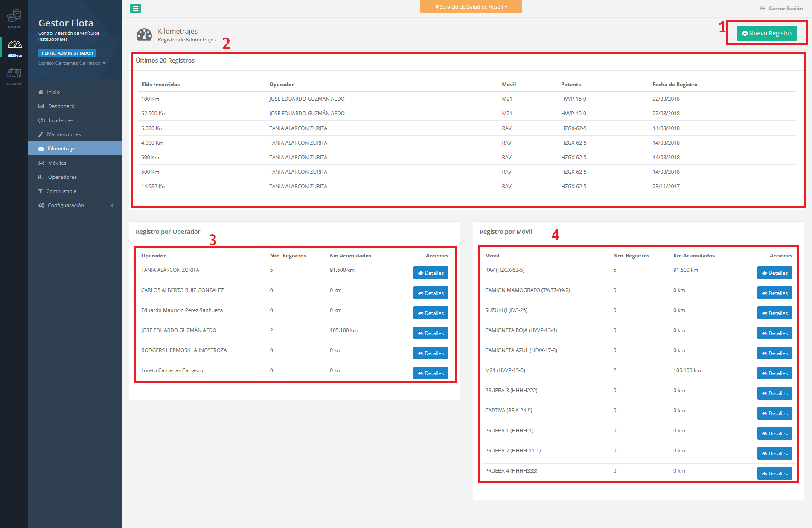Viewport: 812px width, 528px height.
Task: Go to Dashboard in the sidebar
Action: click(61, 106)
